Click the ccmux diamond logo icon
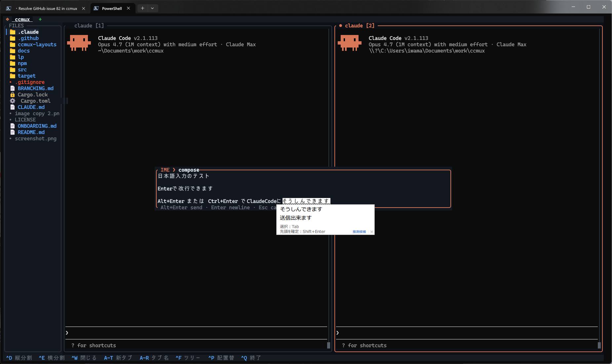The image size is (612, 364). click(x=8, y=19)
